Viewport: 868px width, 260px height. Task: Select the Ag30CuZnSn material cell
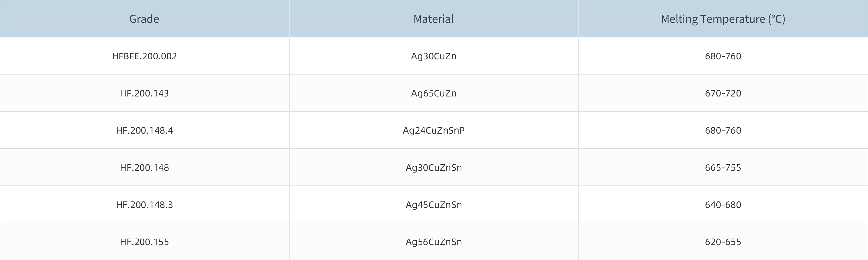[434, 167]
